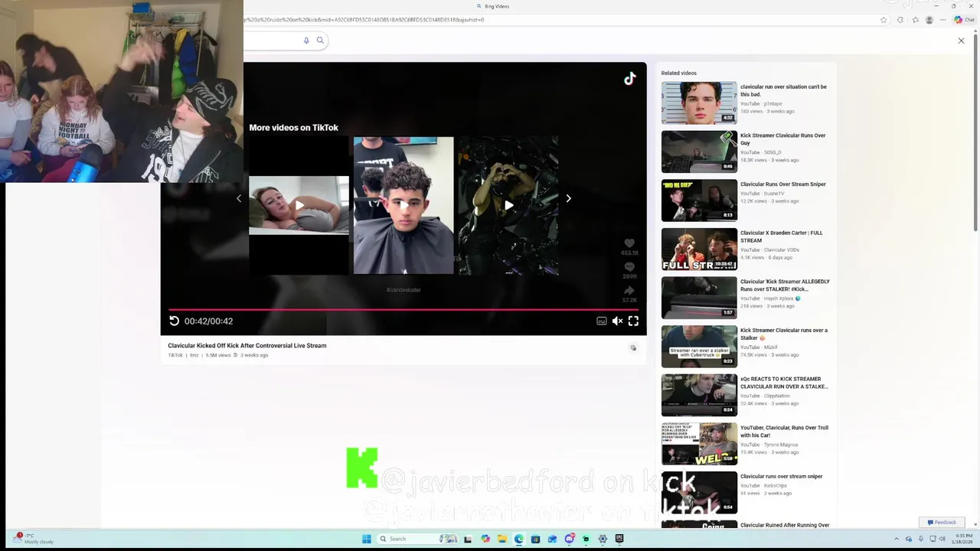Open thumbnail for 'xQc REACTS TO KICK STREAMER' video

coord(699,396)
